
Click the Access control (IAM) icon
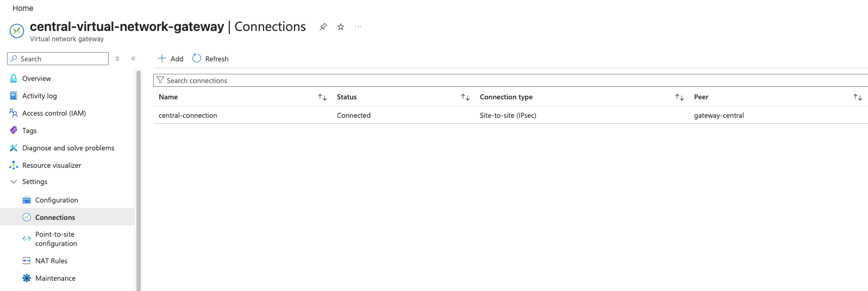(x=14, y=113)
